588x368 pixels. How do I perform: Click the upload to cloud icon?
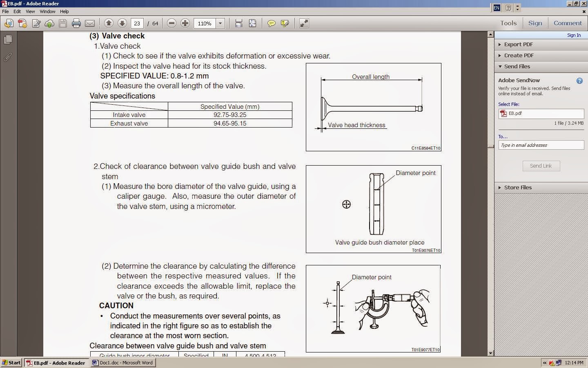(x=49, y=23)
